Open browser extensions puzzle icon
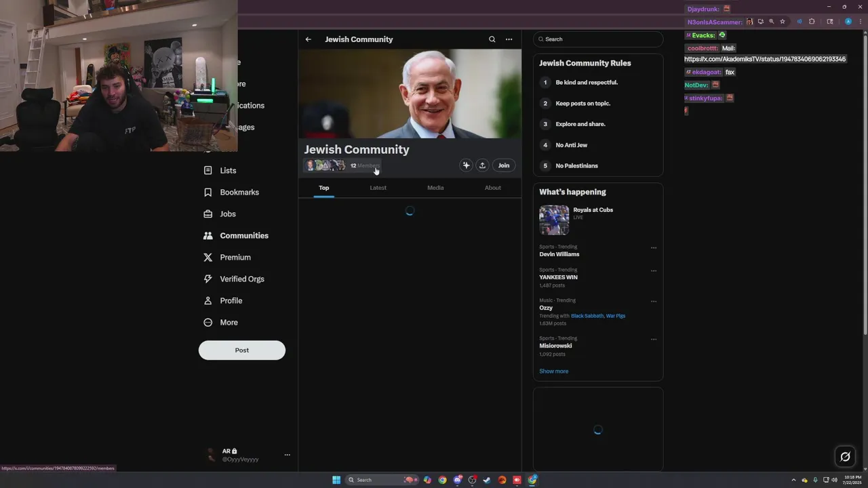 pyautogui.click(x=812, y=22)
